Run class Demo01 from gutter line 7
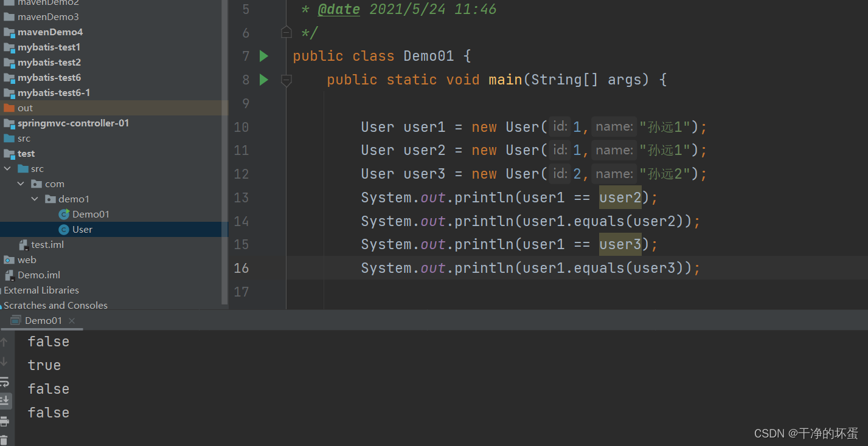Screen dimensions: 868x446 coord(264,56)
